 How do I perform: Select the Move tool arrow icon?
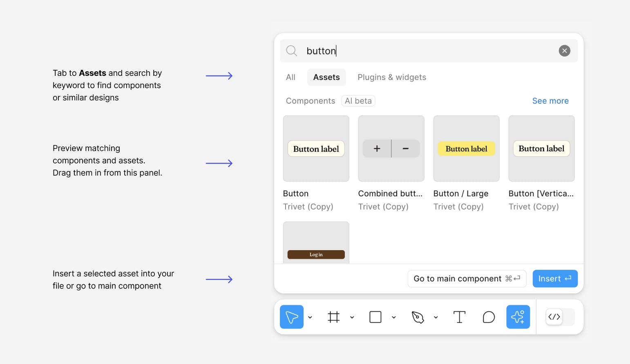coord(292,317)
